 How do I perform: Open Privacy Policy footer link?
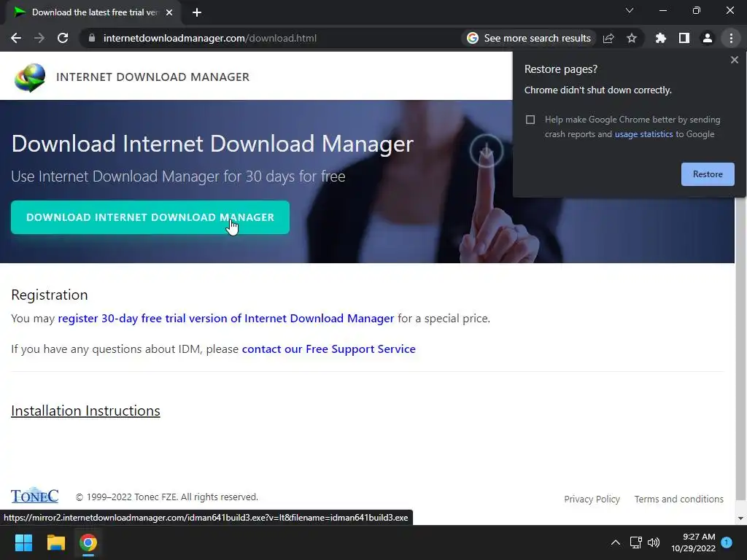tap(592, 499)
